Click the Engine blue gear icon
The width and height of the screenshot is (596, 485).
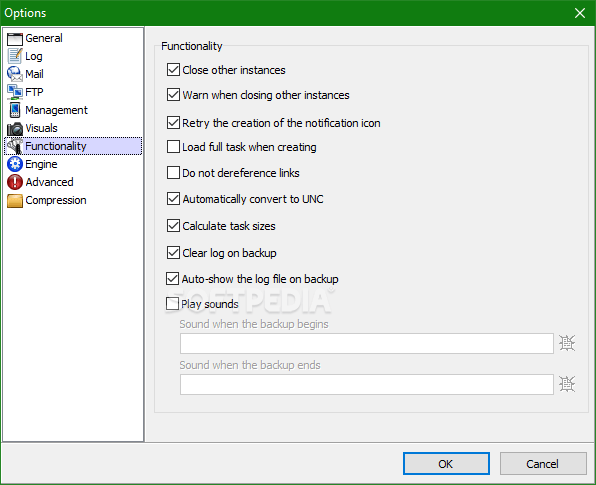click(x=15, y=164)
